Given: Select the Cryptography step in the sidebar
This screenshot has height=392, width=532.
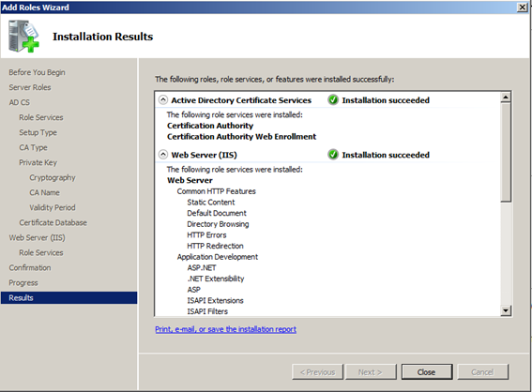Looking at the screenshot, I should [x=53, y=177].
